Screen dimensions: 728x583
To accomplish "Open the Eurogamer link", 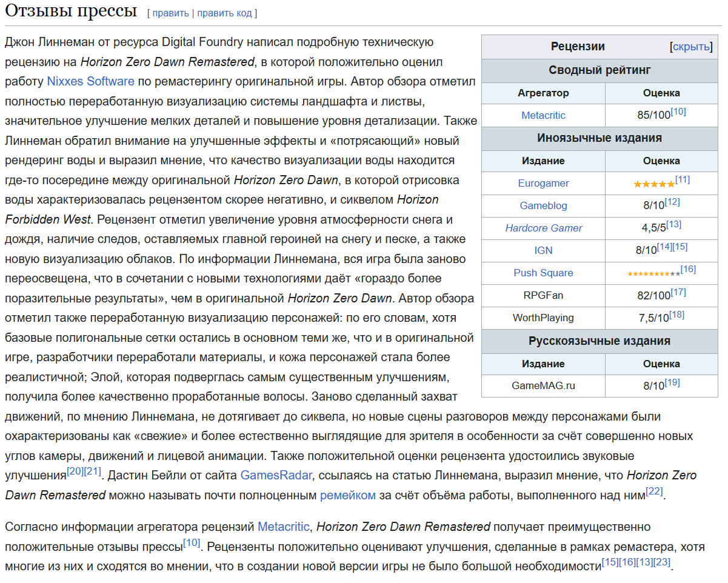I will pyautogui.click(x=543, y=183).
